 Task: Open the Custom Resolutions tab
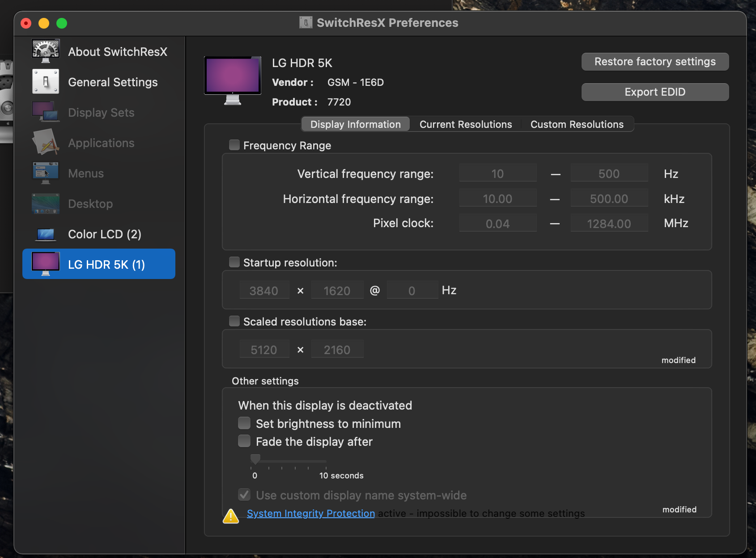[x=577, y=124]
